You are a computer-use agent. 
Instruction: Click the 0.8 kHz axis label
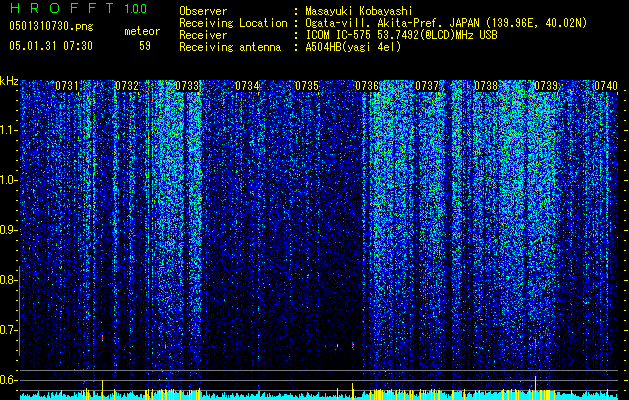pyautogui.click(x=8, y=280)
